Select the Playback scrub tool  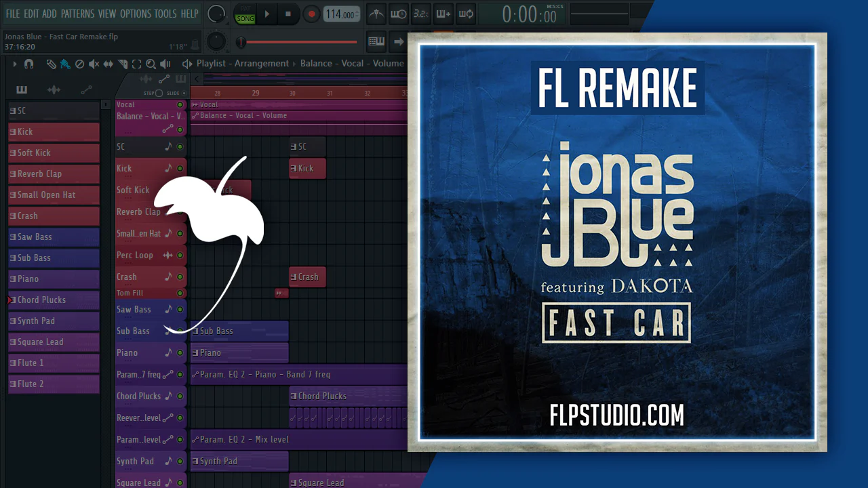point(165,64)
